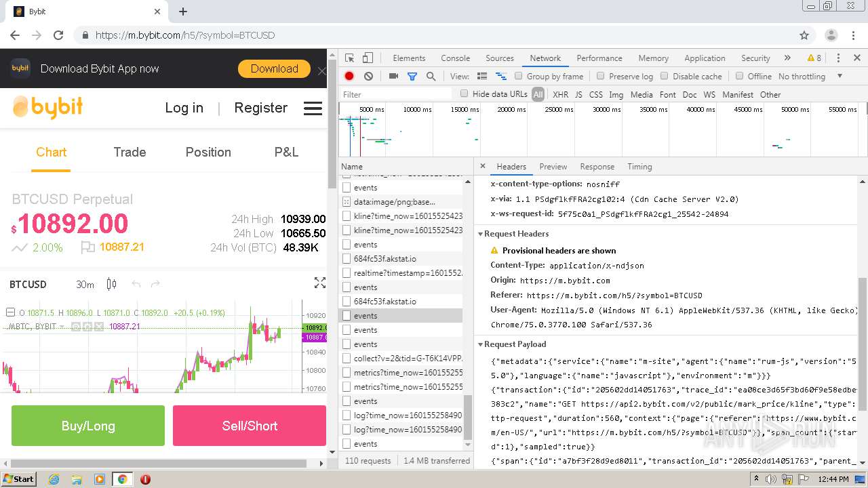This screenshot has height=488, width=868.
Task: Switch to the Elements panel
Action: tap(409, 58)
